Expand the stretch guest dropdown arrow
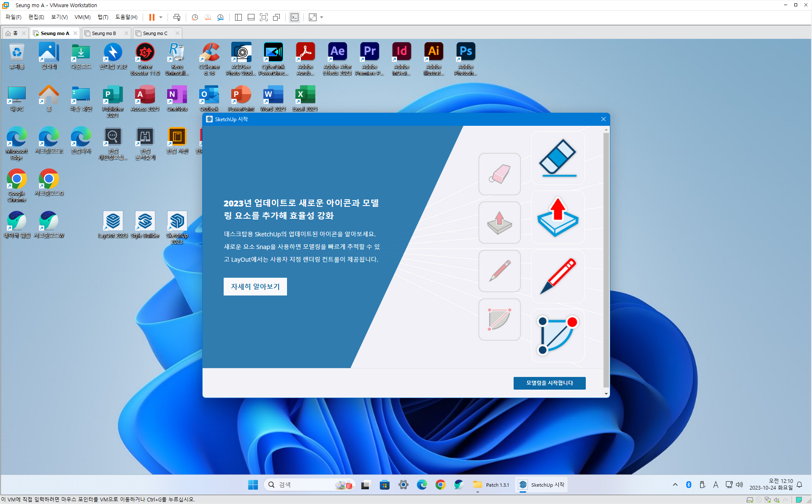812x504 pixels. pyautogui.click(x=322, y=17)
